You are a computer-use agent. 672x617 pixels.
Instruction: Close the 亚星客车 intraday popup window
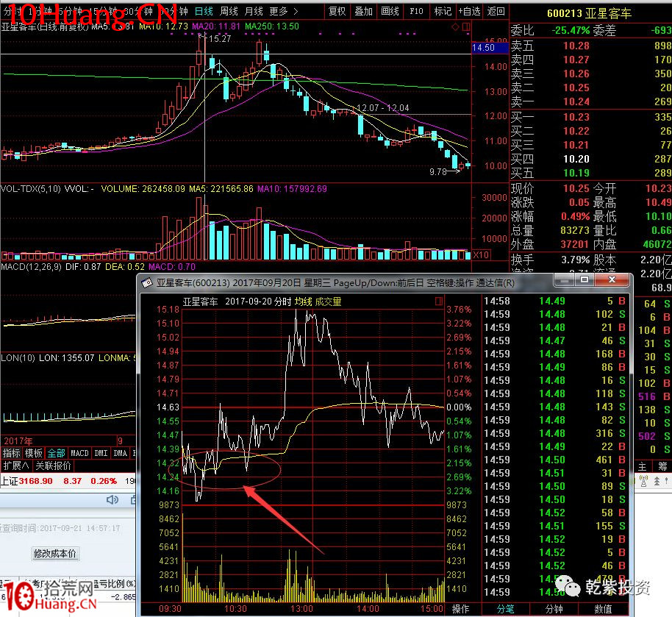(x=612, y=279)
